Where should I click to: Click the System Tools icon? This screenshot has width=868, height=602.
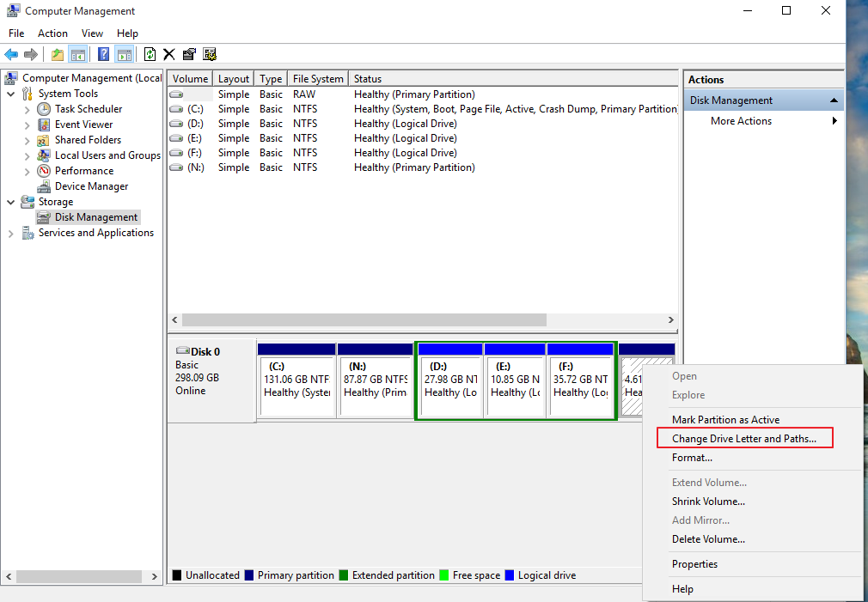[x=28, y=94]
